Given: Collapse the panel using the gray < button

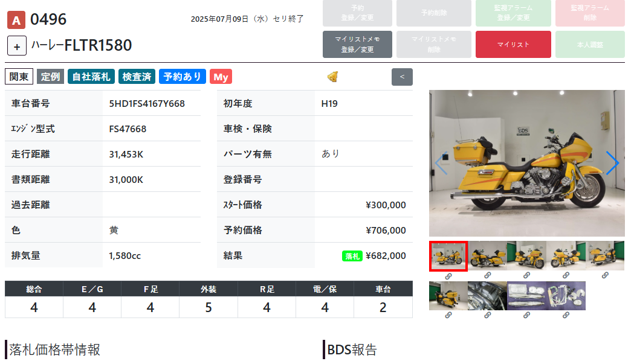Looking at the screenshot, I should (x=402, y=77).
